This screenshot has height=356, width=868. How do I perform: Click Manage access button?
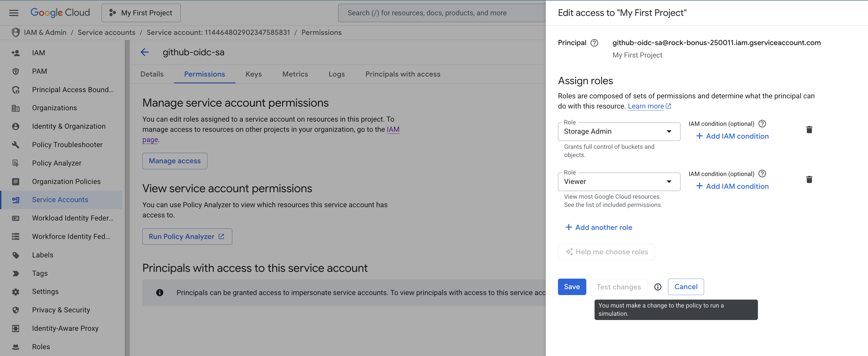pyautogui.click(x=174, y=161)
